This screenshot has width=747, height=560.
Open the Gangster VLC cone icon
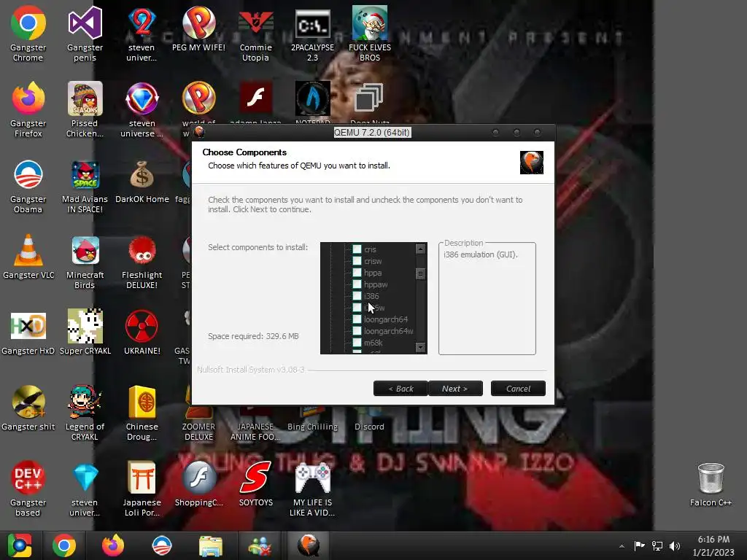point(28,256)
